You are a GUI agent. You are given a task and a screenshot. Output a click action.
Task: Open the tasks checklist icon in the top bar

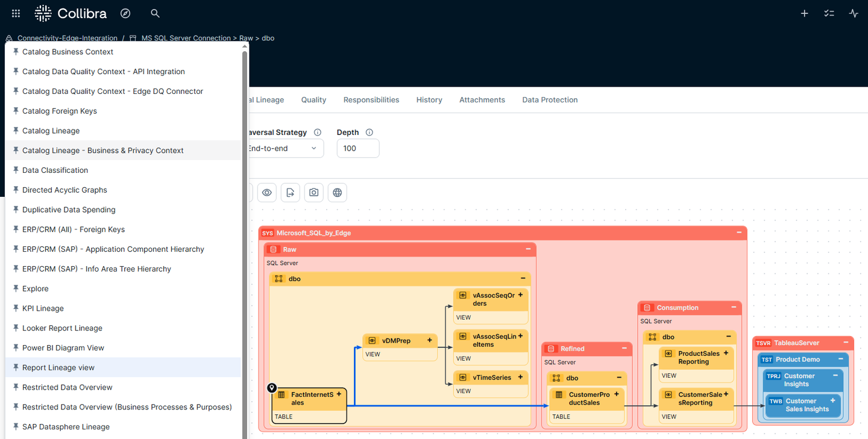829,13
